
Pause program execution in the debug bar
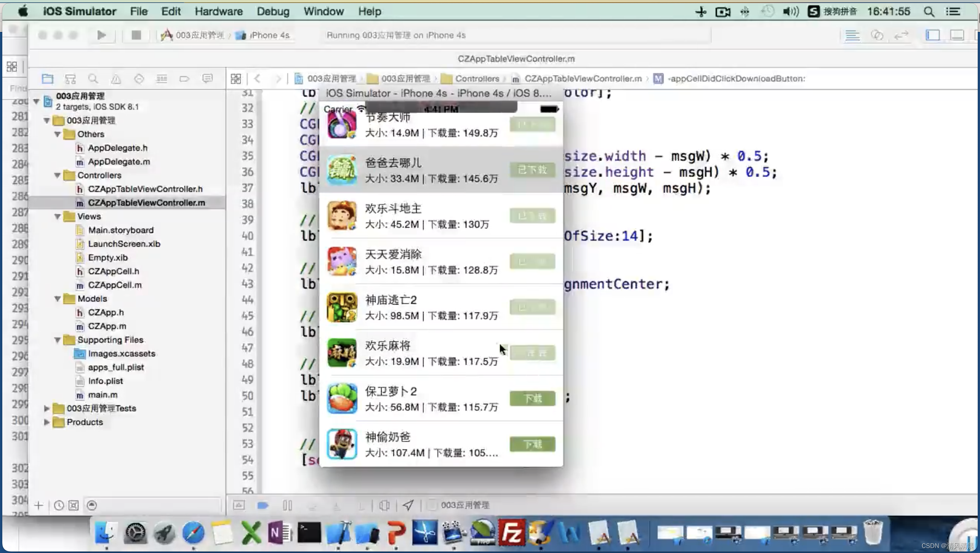pyautogui.click(x=288, y=505)
